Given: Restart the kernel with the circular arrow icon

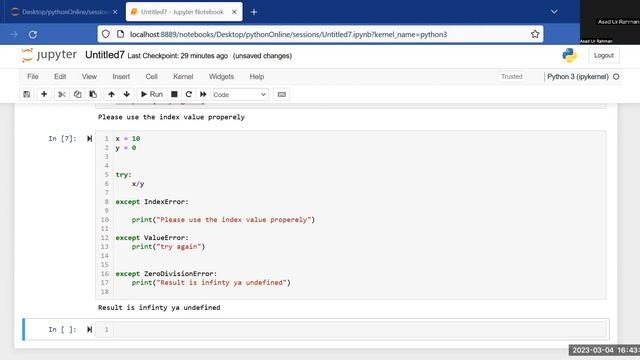Looking at the screenshot, I should [189, 94].
